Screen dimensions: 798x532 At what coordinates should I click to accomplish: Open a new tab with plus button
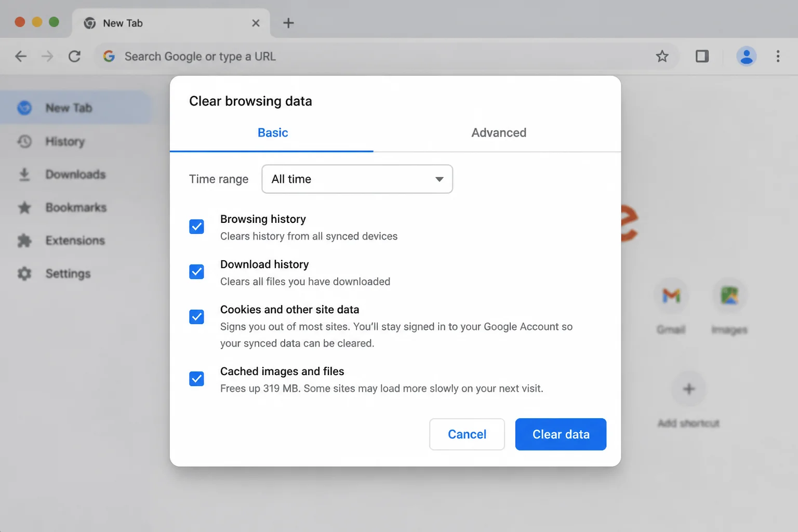pyautogui.click(x=288, y=23)
